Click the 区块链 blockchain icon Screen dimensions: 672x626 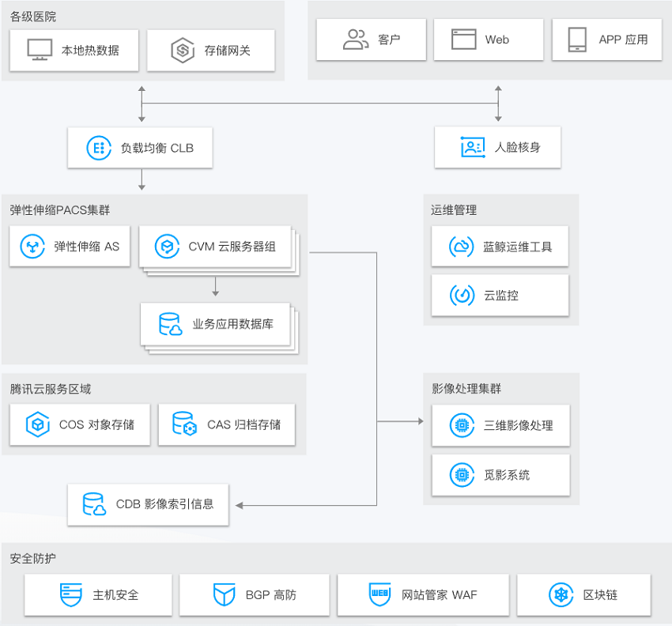tap(560, 594)
